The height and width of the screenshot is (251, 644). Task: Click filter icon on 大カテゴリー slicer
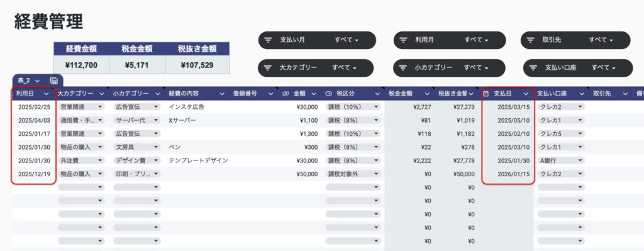pyautogui.click(x=268, y=68)
